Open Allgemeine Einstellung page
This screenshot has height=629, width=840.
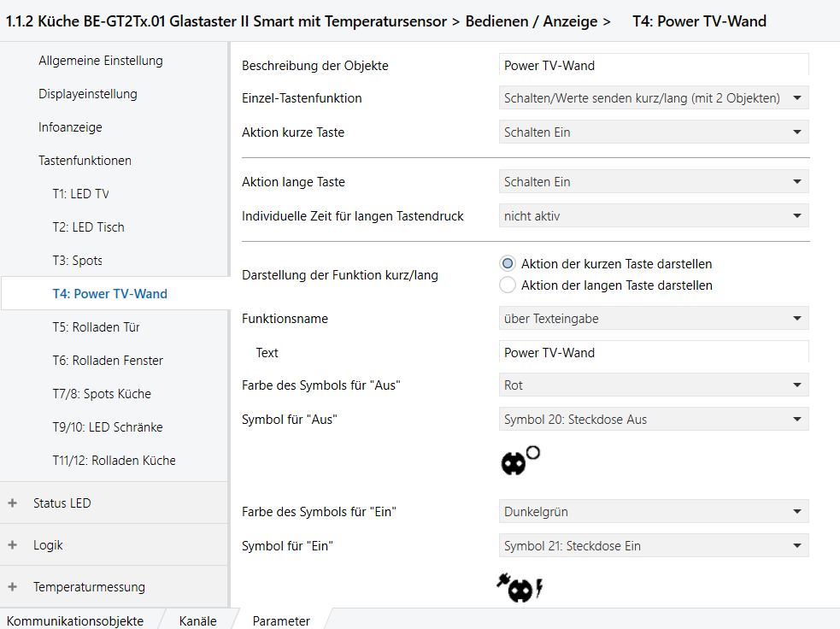(x=101, y=61)
